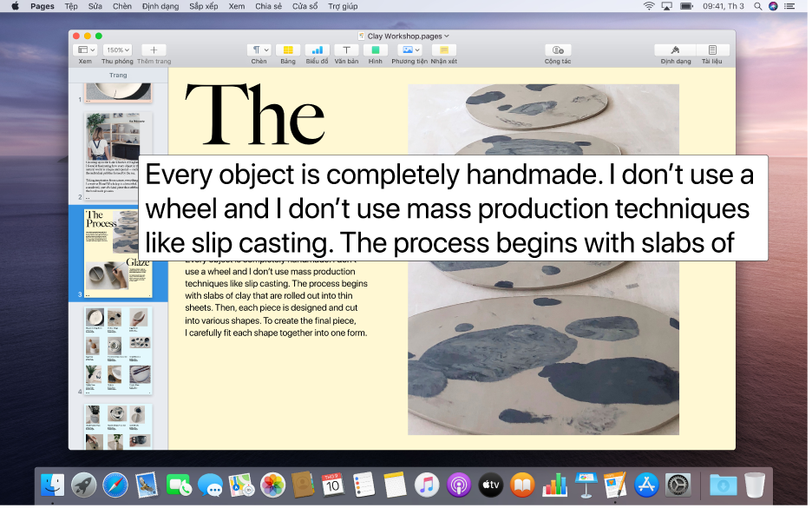Open FaceTime from the Dock
This screenshot has width=812, height=508.
point(180,487)
